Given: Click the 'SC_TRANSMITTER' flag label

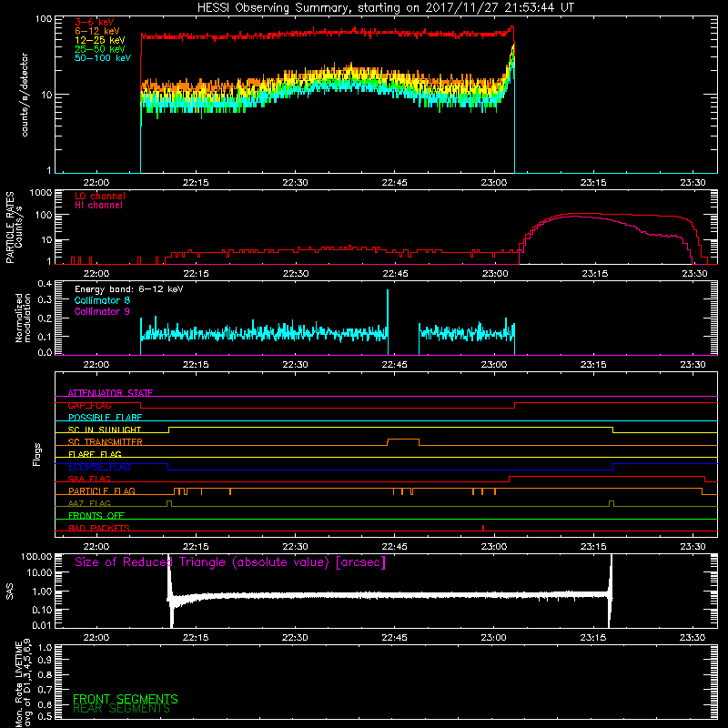Looking at the screenshot, I should click(105, 442).
